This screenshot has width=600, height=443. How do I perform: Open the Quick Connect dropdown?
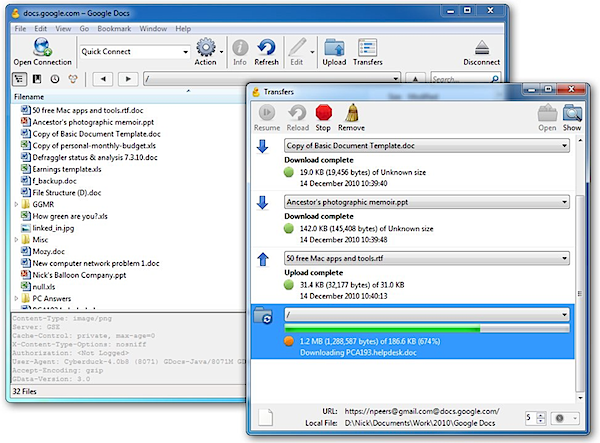[x=185, y=52]
